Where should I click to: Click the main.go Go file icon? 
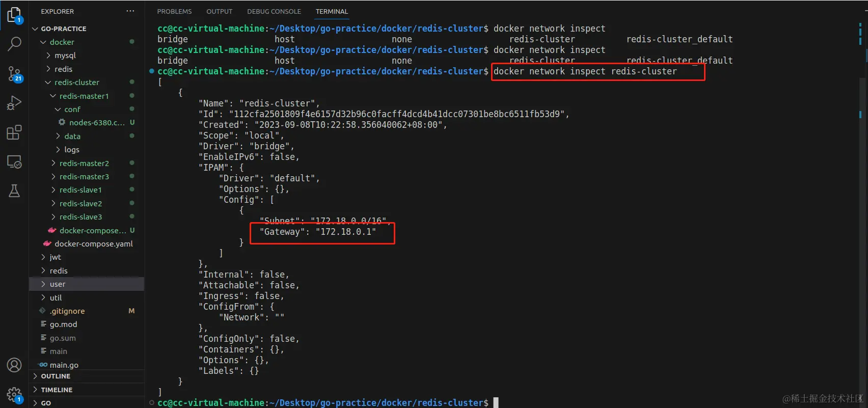[x=43, y=365]
